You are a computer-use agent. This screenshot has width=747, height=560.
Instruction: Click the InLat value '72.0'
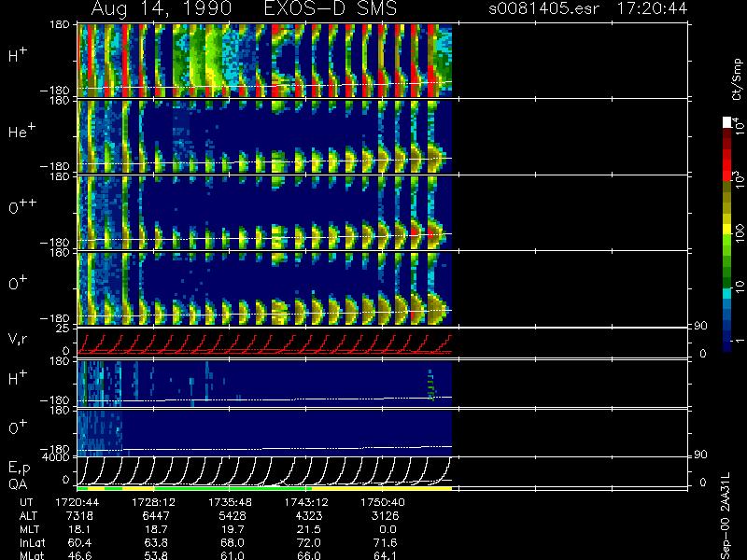[x=310, y=543]
